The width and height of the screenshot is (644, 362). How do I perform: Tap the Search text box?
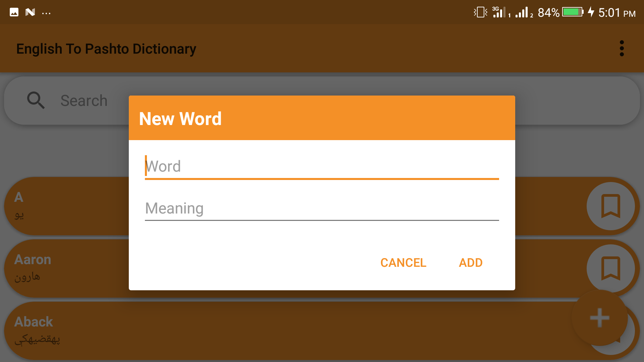[84, 100]
